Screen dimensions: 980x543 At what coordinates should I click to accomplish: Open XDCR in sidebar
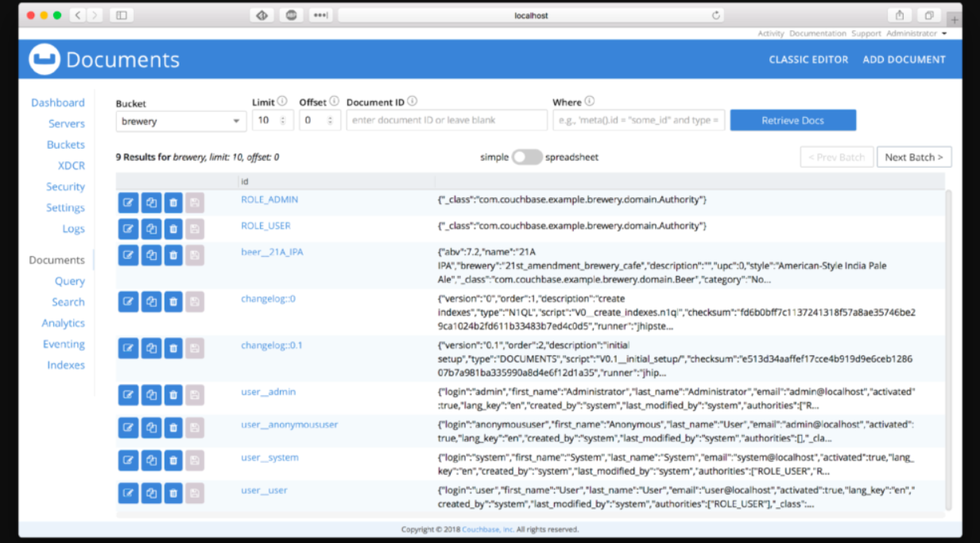point(72,165)
